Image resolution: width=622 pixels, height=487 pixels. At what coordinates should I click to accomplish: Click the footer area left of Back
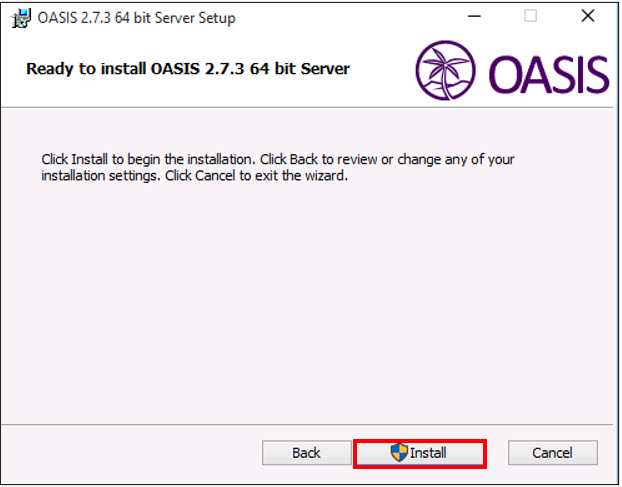point(131,453)
